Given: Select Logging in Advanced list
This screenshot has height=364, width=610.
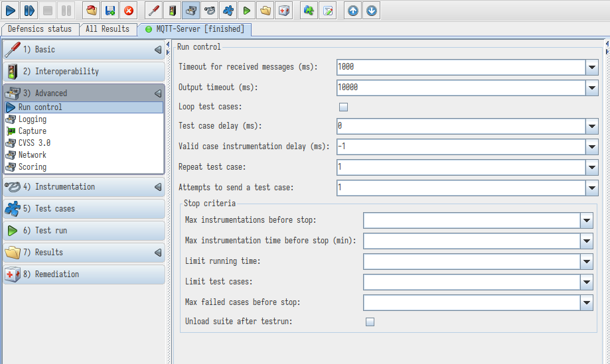Looking at the screenshot, I should pyautogui.click(x=84, y=119).
